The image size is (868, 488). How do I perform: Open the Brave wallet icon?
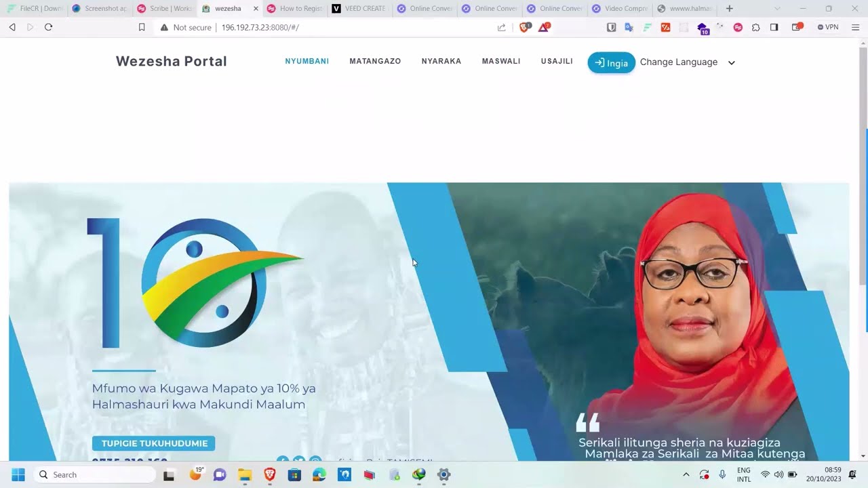click(797, 27)
